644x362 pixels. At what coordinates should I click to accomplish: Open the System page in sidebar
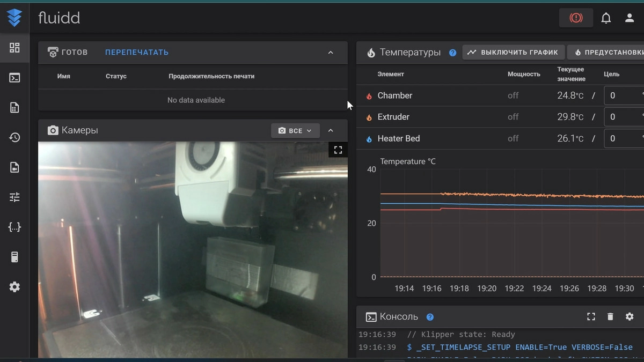point(14,256)
